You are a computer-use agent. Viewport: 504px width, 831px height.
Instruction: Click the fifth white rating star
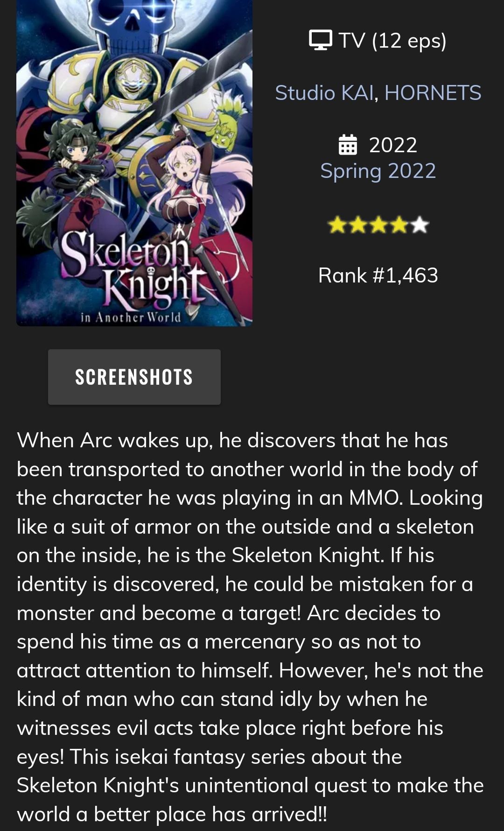pos(420,225)
